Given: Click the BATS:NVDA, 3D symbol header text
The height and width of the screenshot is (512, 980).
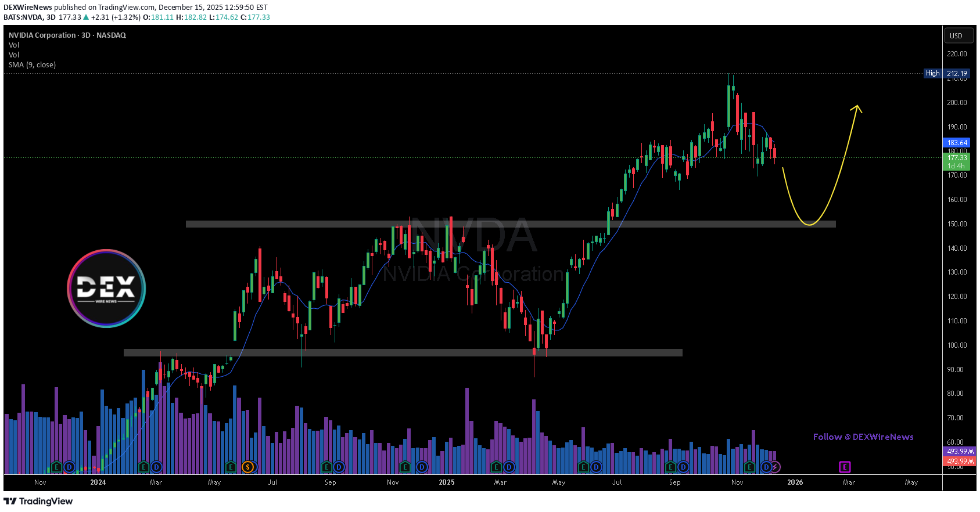Looking at the screenshot, I should [30, 17].
